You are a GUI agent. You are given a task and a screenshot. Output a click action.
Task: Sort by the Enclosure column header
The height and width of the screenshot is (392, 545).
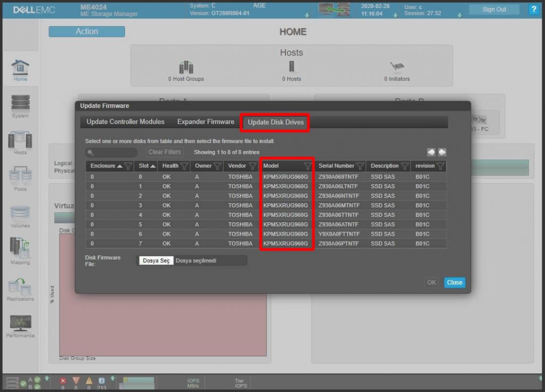(106, 166)
